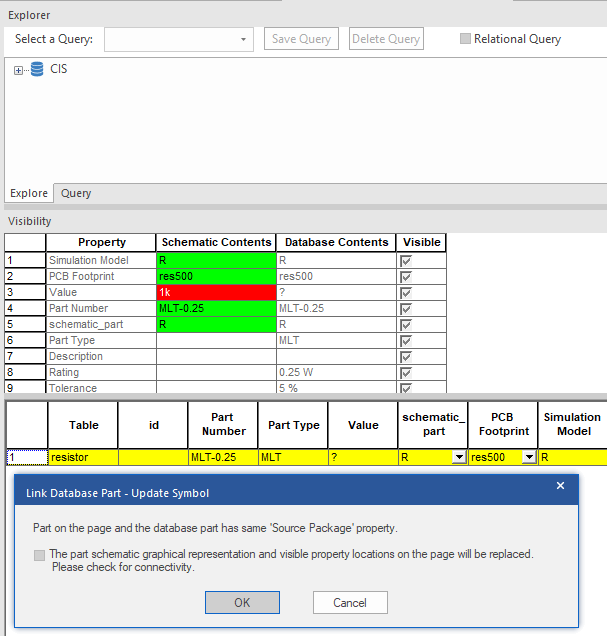607x636 pixels.
Task: Click the Save Query button
Action: point(301,39)
